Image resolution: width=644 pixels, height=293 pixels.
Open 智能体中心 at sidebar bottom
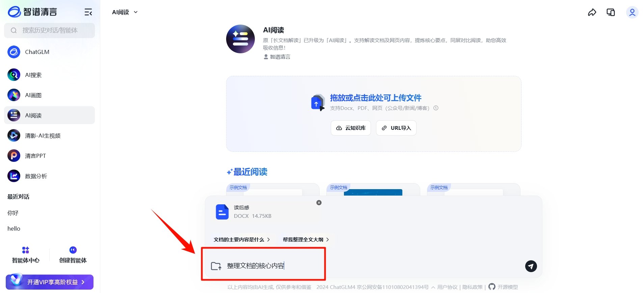pos(26,255)
